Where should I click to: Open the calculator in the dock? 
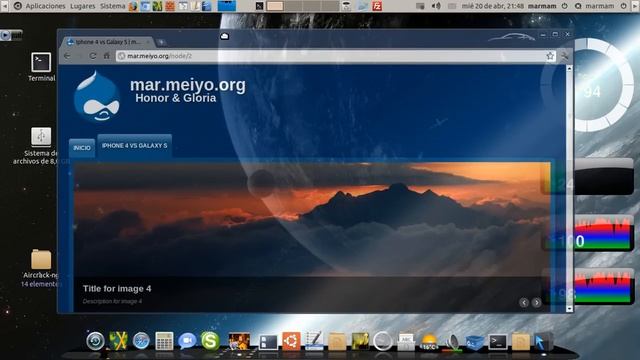click(x=164, y=341)
